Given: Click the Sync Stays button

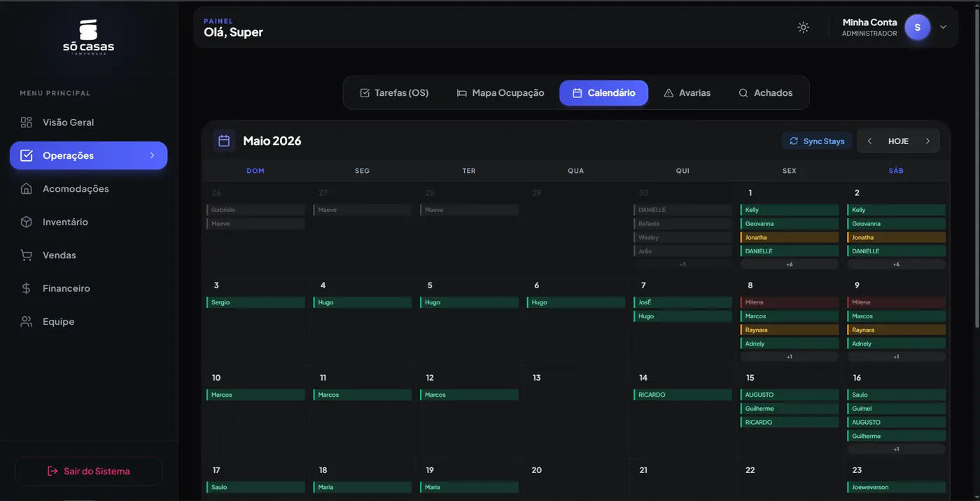Looking at the screenshot, I should point(817,141).
